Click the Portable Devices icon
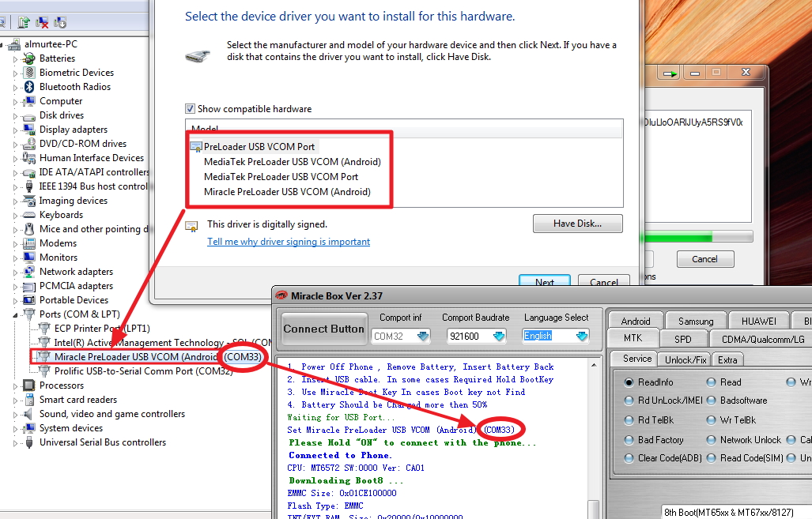This screenshot has width=812, height=519. click(29, 300)
